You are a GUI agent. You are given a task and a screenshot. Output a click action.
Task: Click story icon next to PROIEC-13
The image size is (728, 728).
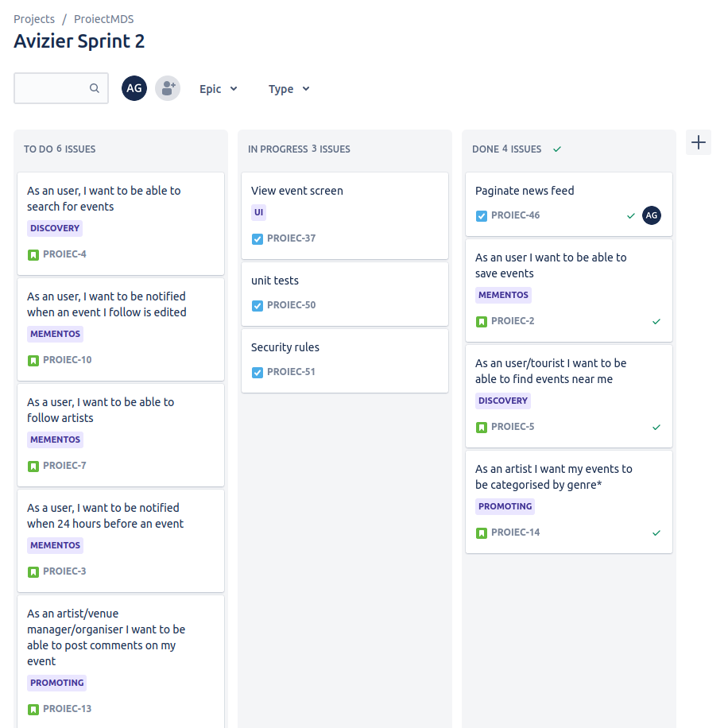click(33, 710)
